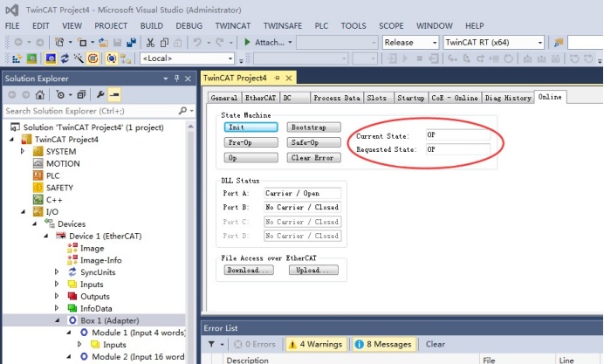Pin the Solution Explorer panel

tap(177, 79)
